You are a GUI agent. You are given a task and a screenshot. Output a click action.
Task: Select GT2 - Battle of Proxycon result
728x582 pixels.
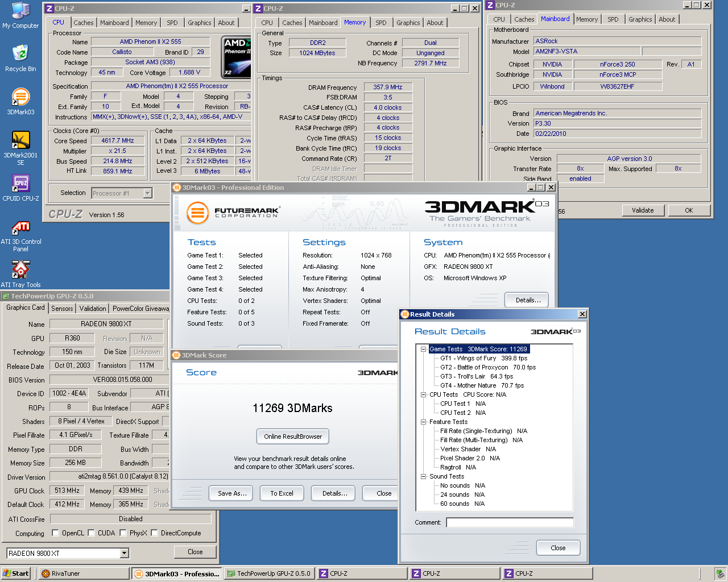click(x=488, y=367)
